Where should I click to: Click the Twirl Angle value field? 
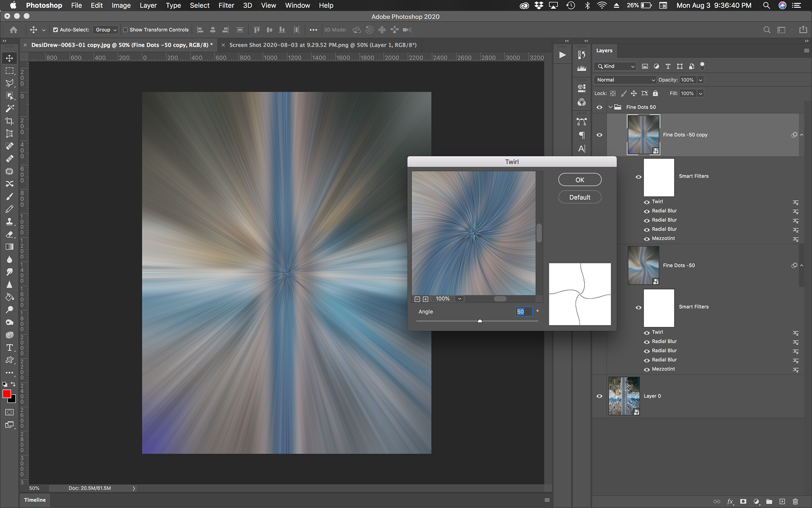click(x=524, y=312)
